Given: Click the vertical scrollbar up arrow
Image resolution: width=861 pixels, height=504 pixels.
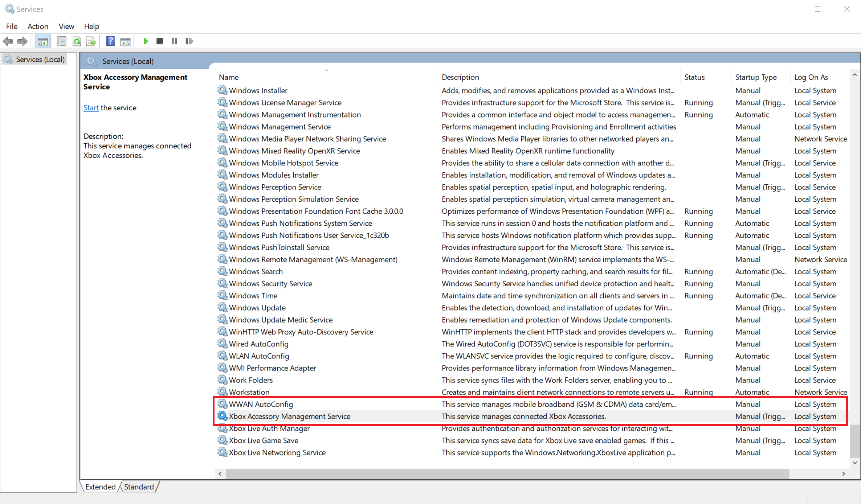Looking at the screenshot, I should coord(855,75).
